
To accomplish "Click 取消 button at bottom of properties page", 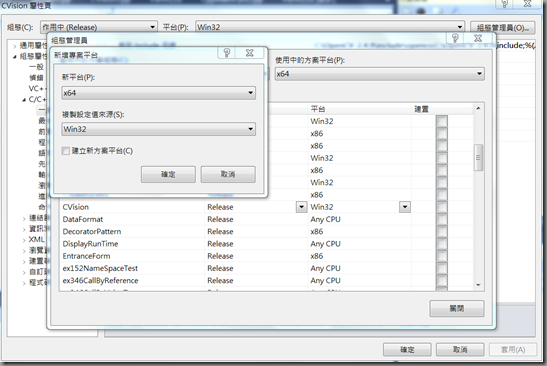I will (x=460, y=349).
